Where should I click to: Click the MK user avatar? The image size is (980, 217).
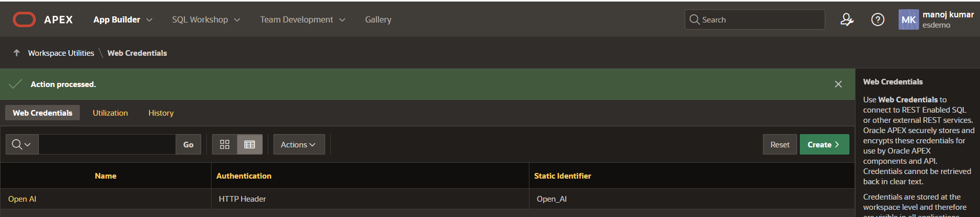[x=908, y=20]
